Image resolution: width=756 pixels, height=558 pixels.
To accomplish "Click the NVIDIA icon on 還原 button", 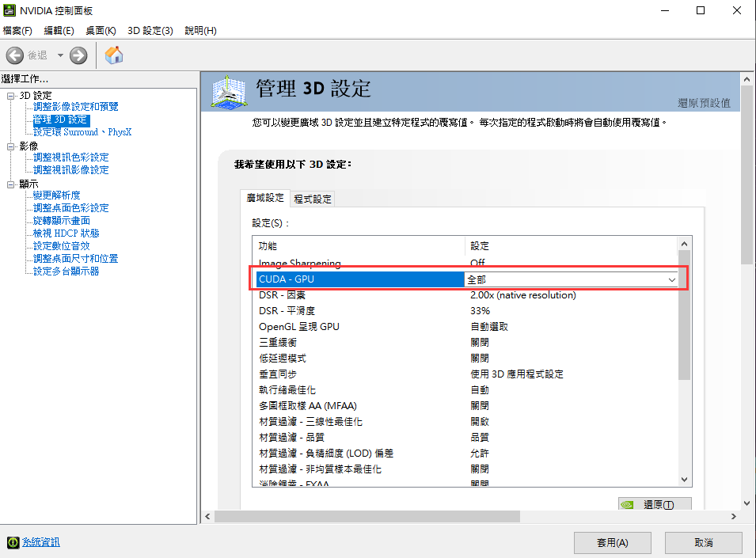I will point(627,504).
